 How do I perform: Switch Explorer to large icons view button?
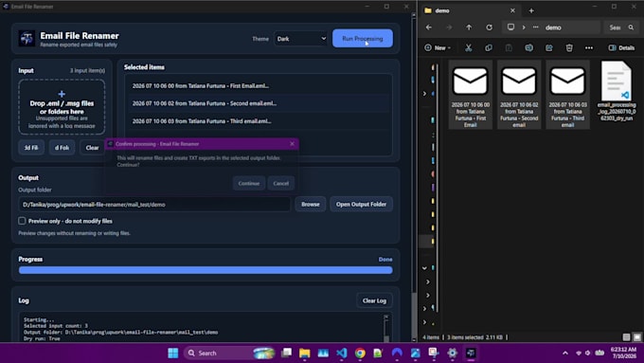pos(636,337)
